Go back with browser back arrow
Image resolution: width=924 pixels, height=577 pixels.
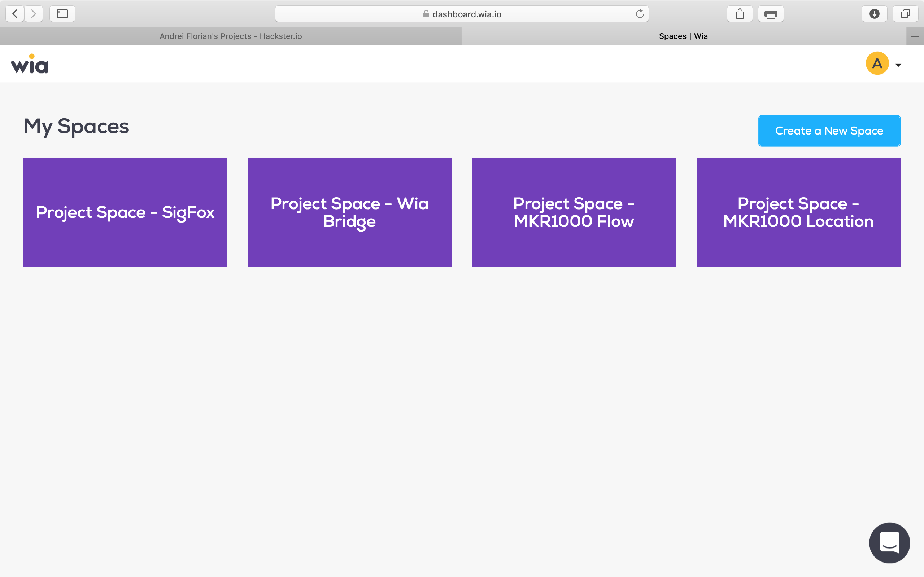(x=15, y=14)
